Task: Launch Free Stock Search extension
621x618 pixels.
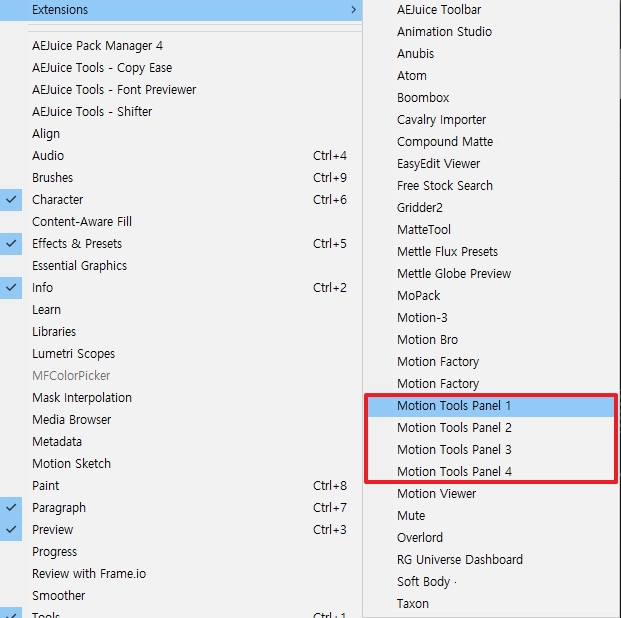Action: pyautogui.click(x=445, y=185)
